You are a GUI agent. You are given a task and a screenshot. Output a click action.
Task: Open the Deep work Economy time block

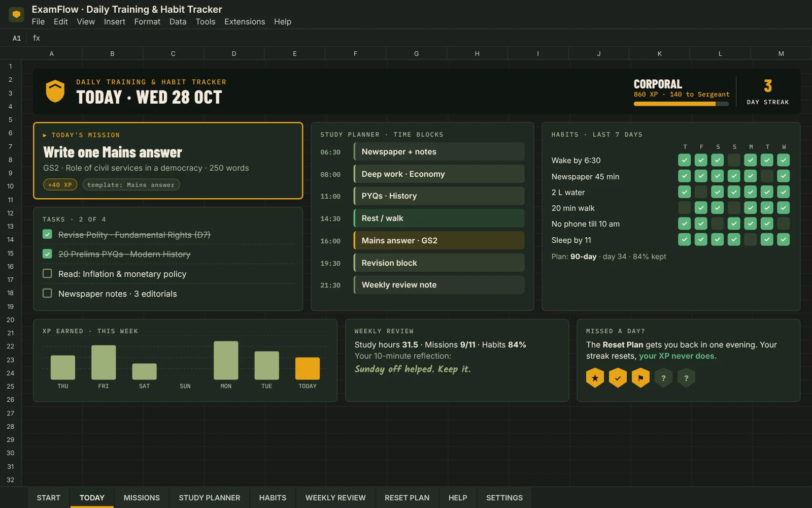pos(439,174)
